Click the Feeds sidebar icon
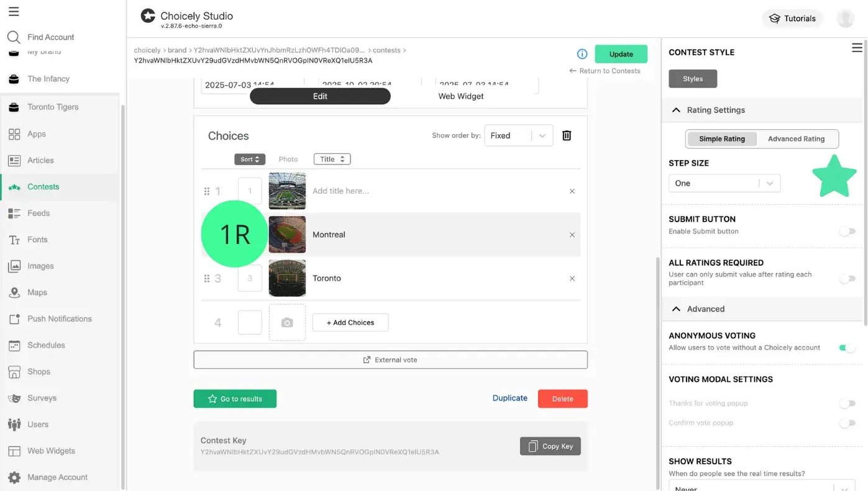The width and height of the screenshot is (868, 491). (x=14, y=213)
